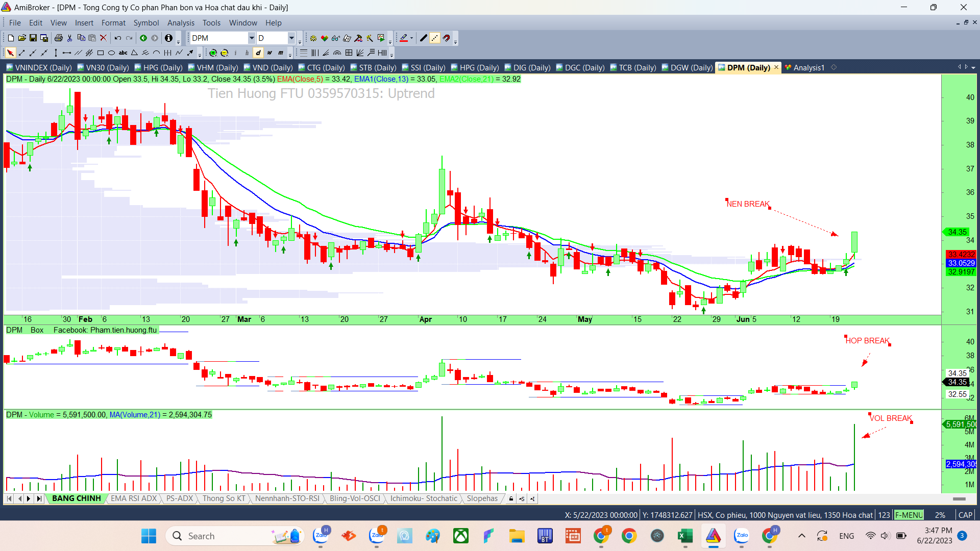Open the EMA RSI ADX sheet tab
The width and height of the screenshot is (980, 551).
pyautogui.click(x=134, y=498)
